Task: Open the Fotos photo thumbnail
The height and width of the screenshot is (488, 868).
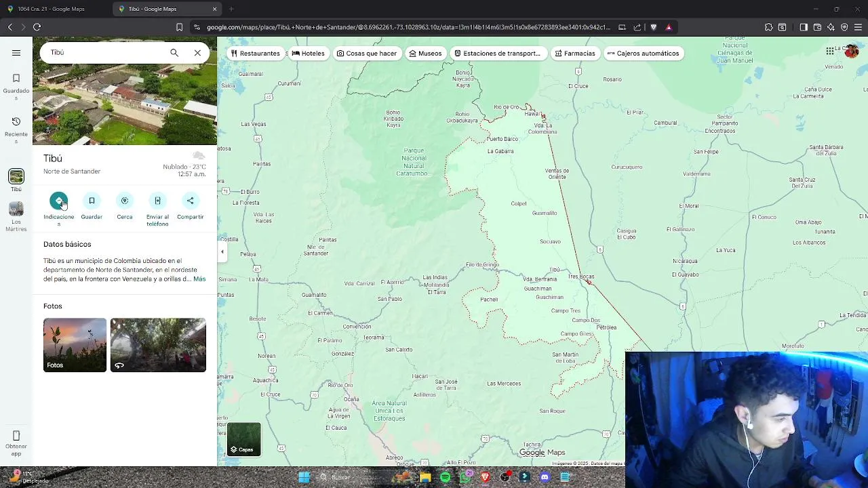Action: [75, 345]
